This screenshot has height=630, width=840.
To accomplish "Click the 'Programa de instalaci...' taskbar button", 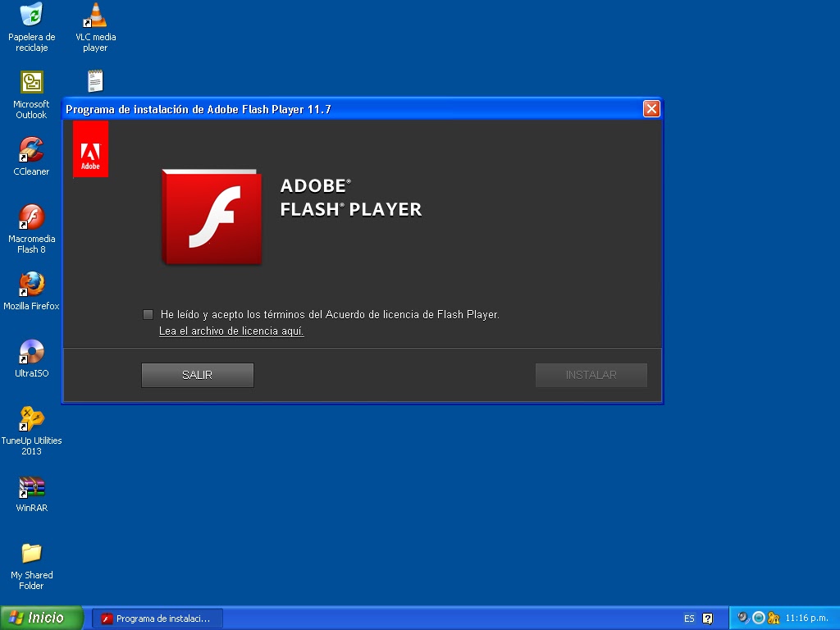I will point(157,619).
